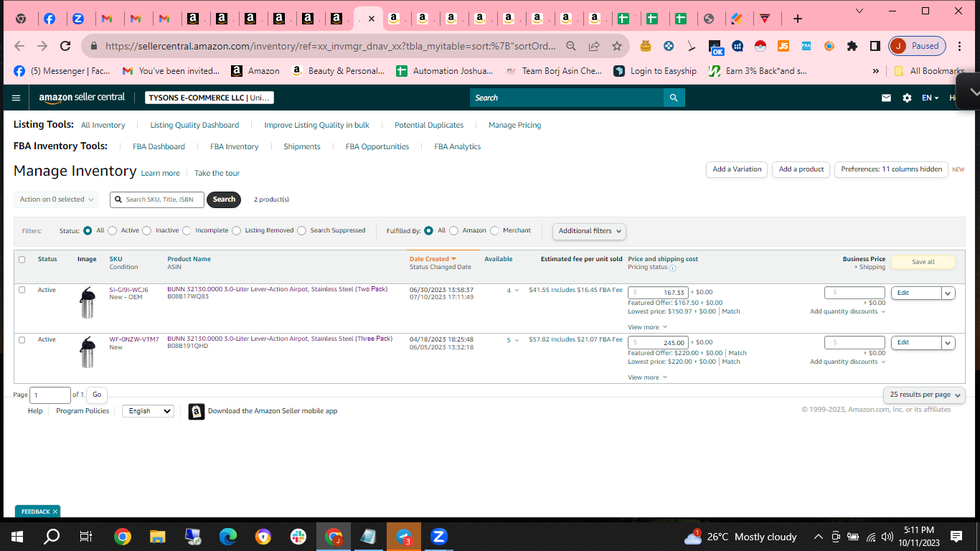Click the zoom magnifier icon in address bar
Screen dimensions: 980x551
pos(571,46)
